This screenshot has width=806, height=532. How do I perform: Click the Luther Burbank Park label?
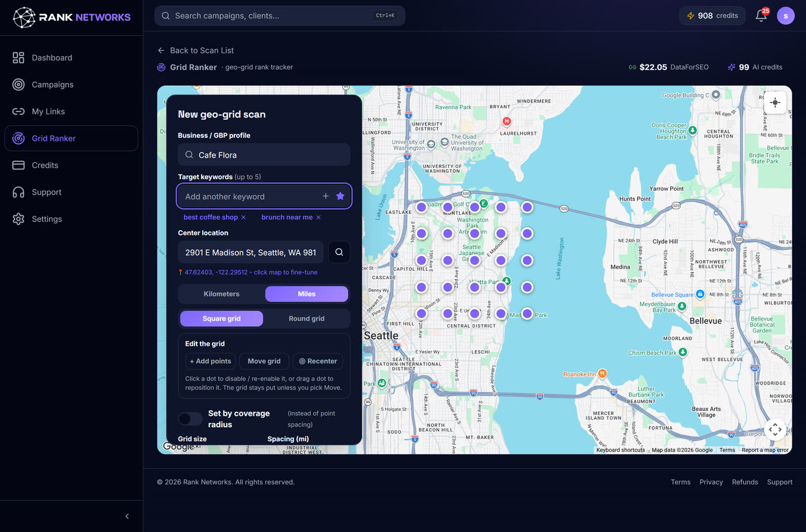point(646,392)
